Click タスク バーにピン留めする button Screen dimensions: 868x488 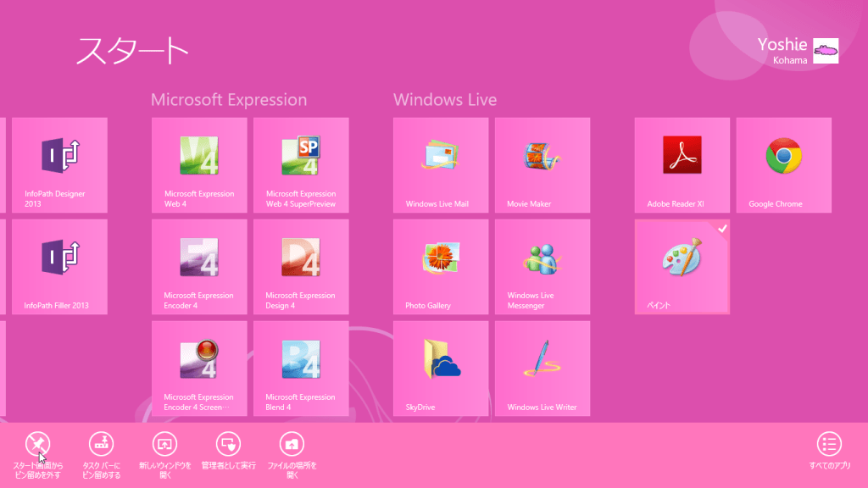click(102, 455)
